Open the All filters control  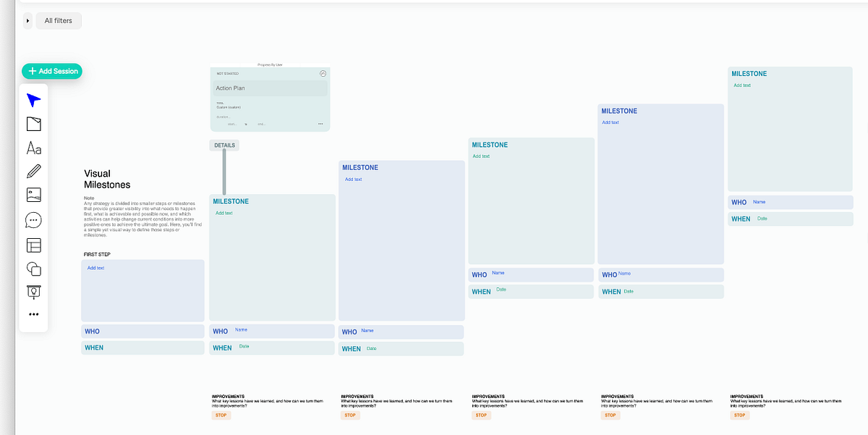(x=59, y=21)
